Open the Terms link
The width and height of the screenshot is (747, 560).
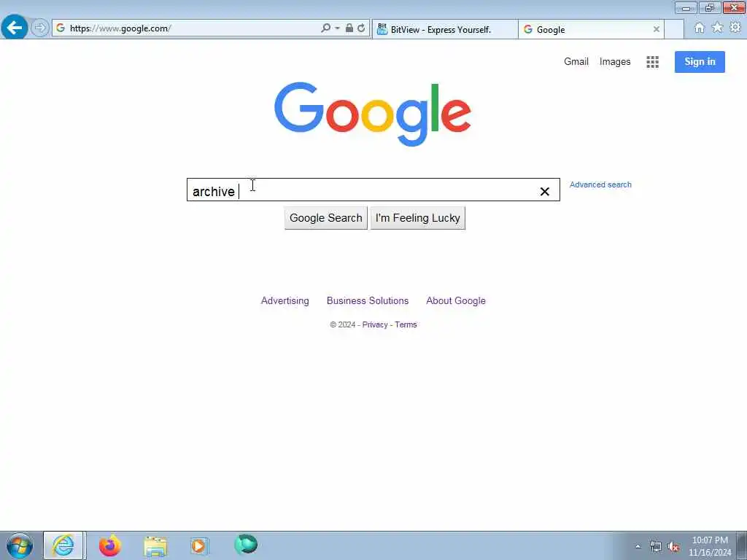point(406,324)
